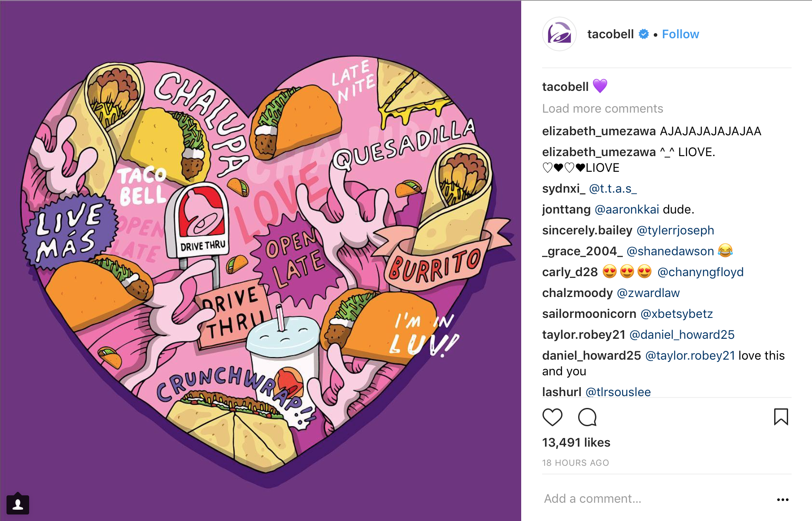Click the verified badge next to tacobell
Screen dimensions: 812x521
pyautogui.click(x=644, y=34)
